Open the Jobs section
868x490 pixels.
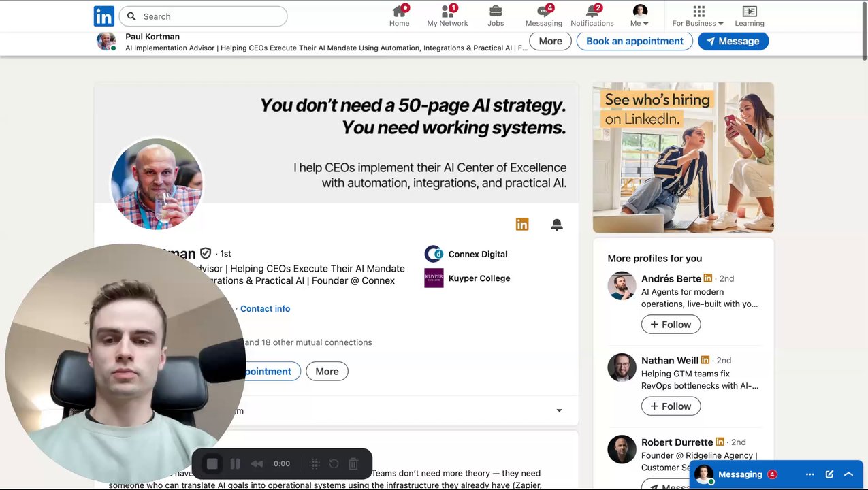point(496,16)
